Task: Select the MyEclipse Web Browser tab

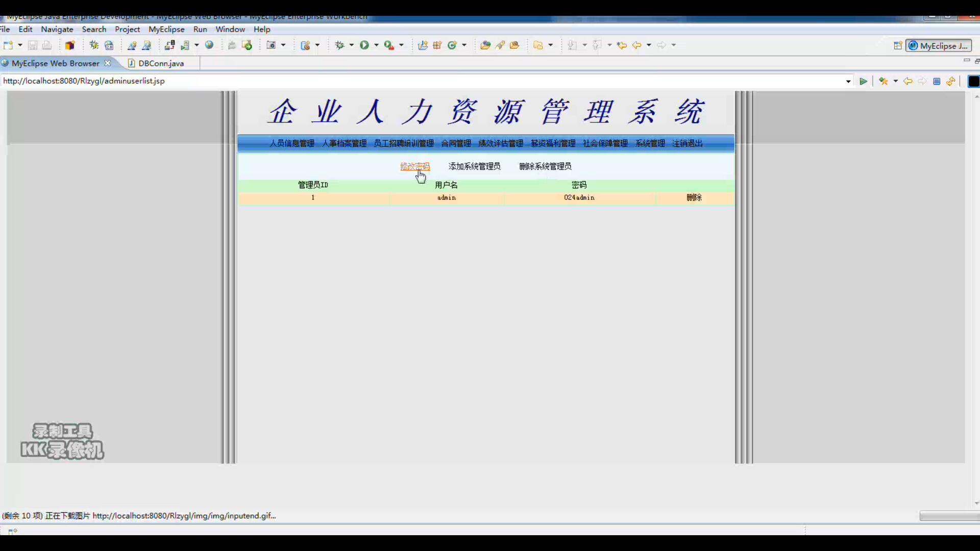Action: (55, 63)
